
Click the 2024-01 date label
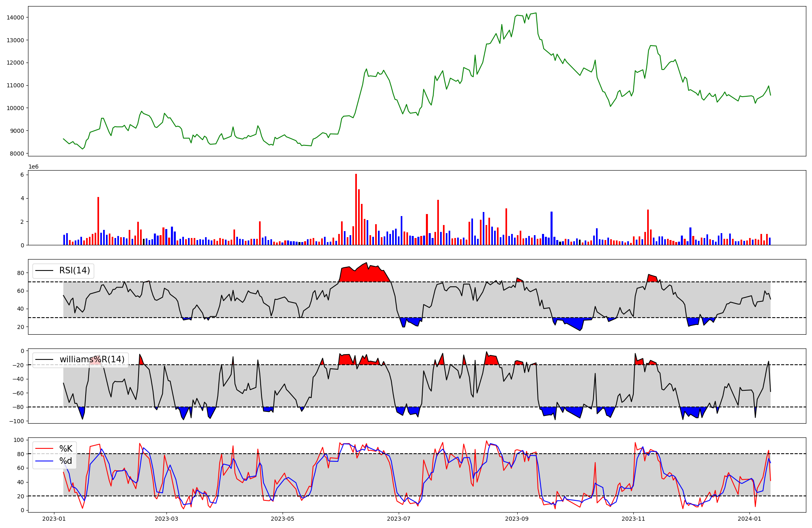(749, 519)
